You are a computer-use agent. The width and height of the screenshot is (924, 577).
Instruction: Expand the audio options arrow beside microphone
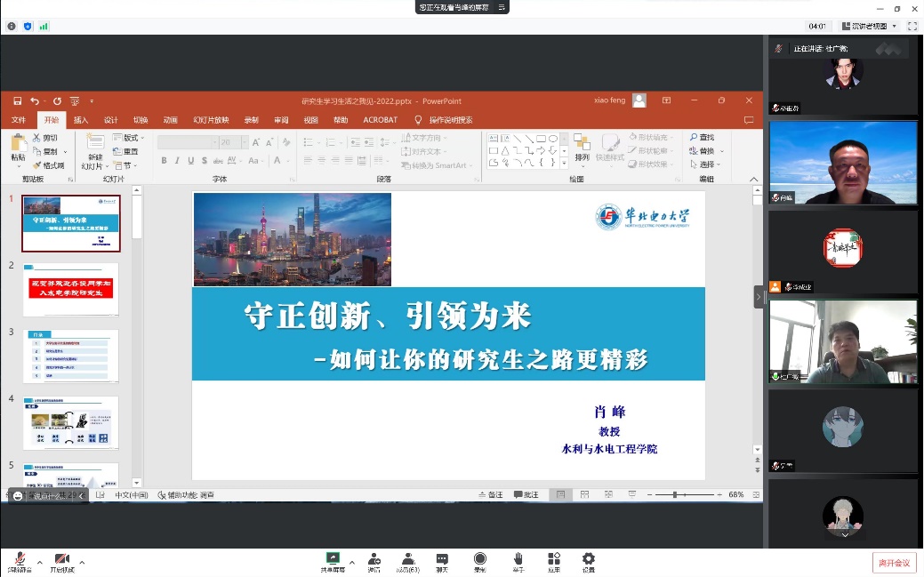coord(39,562)
